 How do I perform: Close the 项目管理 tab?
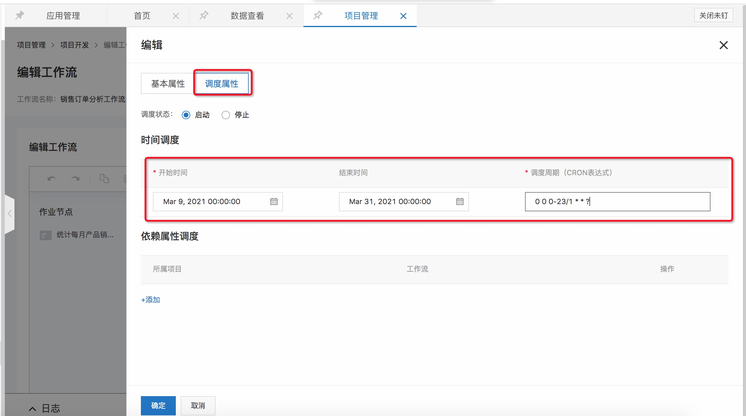(x=403, y=16)
